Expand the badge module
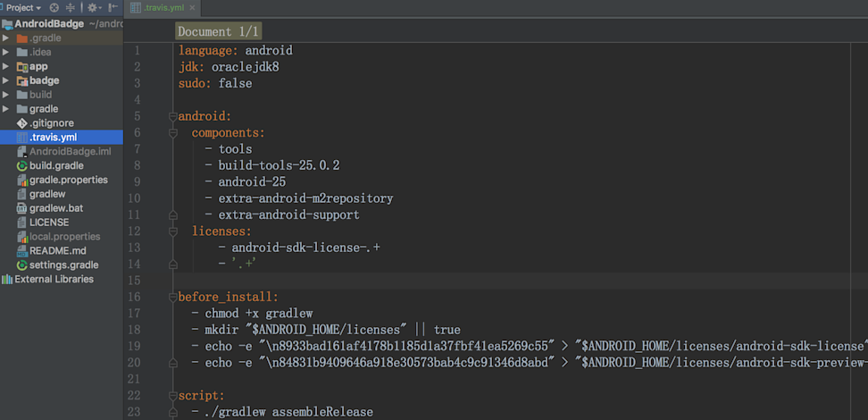 click(5, 80)
